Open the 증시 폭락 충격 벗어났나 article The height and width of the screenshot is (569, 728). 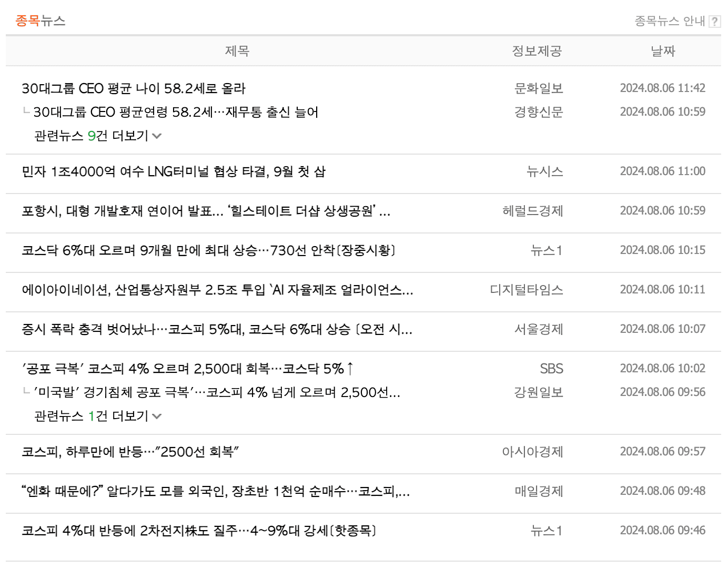coord(217,330)
